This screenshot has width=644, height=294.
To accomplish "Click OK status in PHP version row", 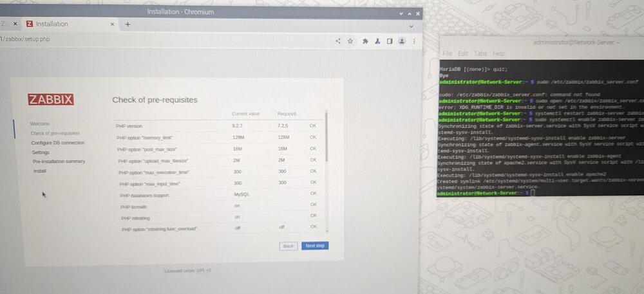I will [313, 126].
